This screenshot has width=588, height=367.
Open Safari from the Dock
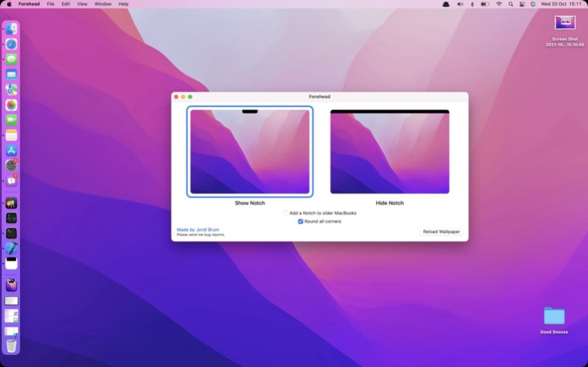[11, 44]
